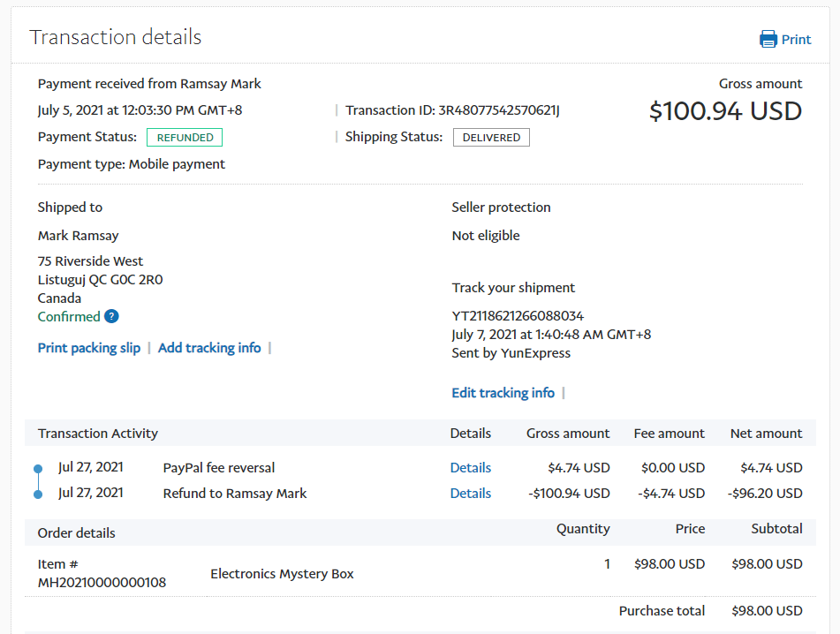Click timeline dot for PayPal fee reversal

pos(37,469)
